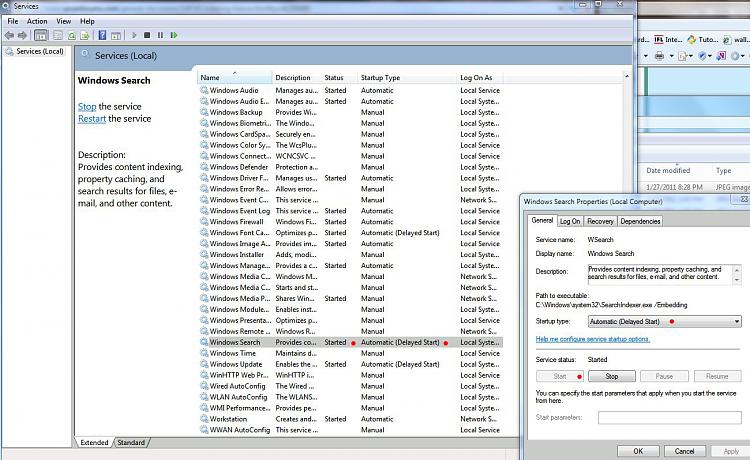Open the View menu
The width and height of the screenshot is (750, 460).
click(64, 22)
